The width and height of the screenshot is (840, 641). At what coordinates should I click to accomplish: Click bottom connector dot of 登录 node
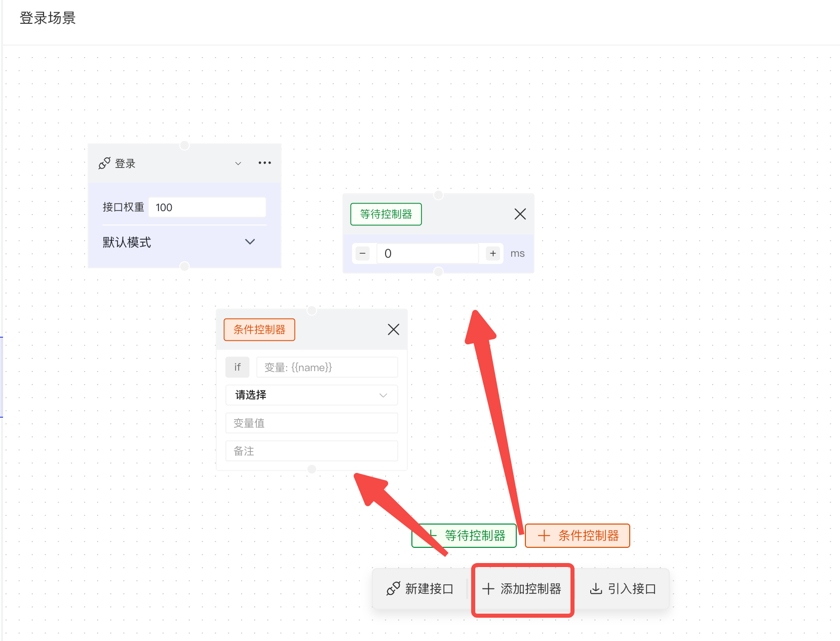[185, 266]
